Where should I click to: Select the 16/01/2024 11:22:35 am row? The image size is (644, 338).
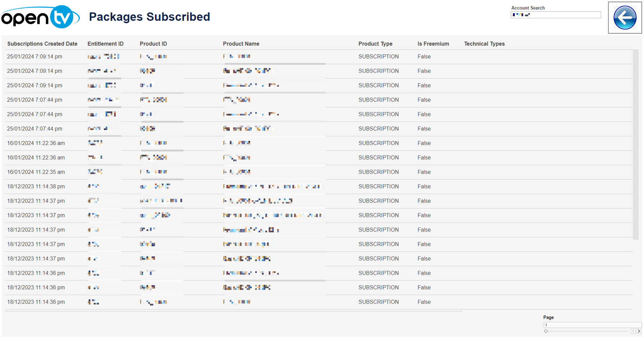(x=36, y=172)
